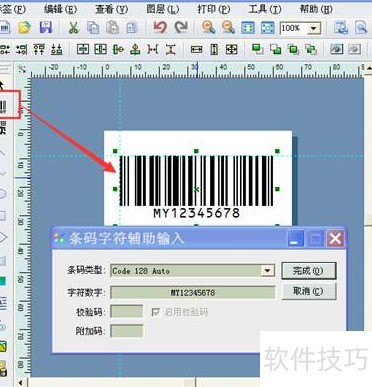Click the 字符数字 input field
This screenshot has width=372, height=387.
193,293
